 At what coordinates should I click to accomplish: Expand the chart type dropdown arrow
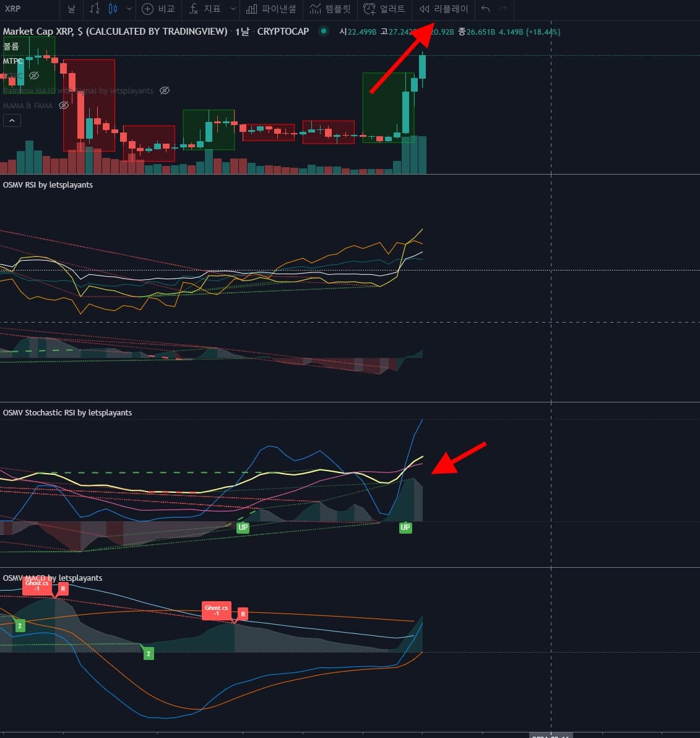tap(129, 9)
